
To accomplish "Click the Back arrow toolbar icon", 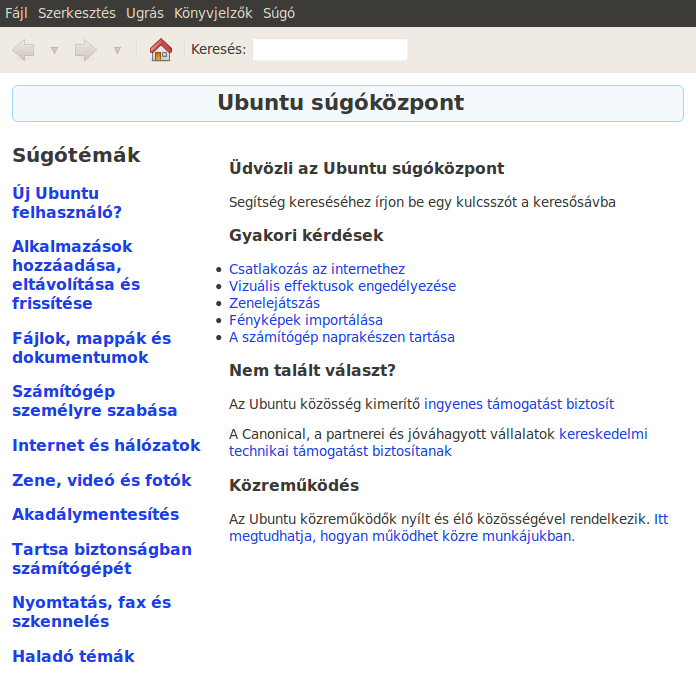I will 24,50.
